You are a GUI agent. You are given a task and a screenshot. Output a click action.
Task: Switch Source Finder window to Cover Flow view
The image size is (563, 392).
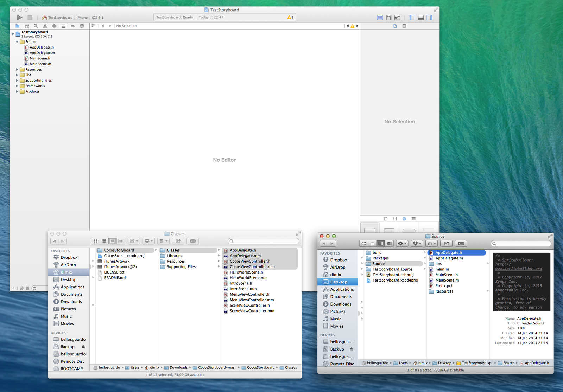click(389, 243)
